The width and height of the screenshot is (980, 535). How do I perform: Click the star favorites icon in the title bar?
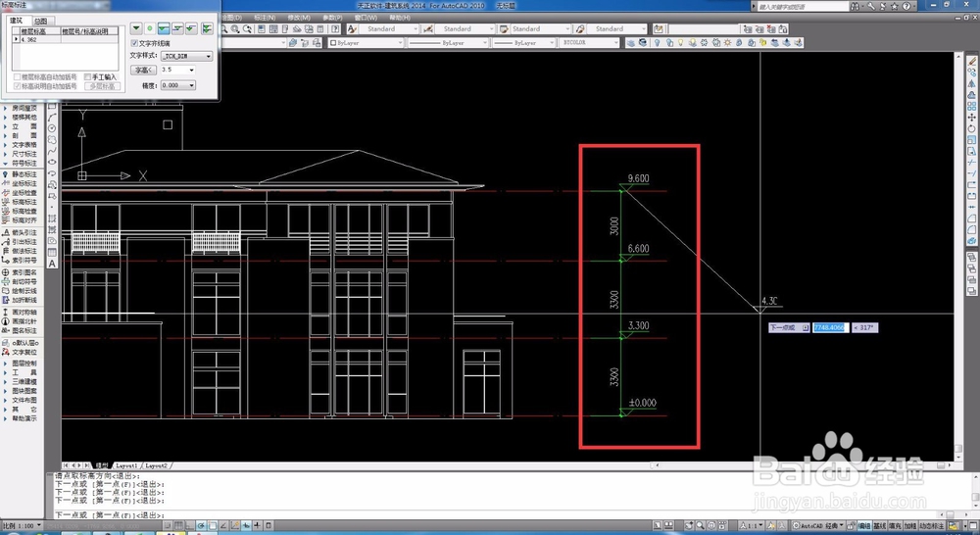click(895, 6)
